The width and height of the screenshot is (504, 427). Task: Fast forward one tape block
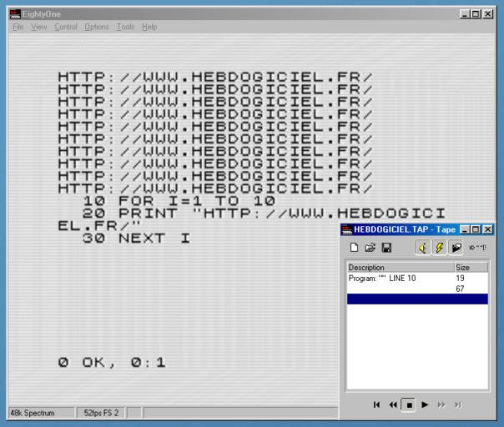[441, 404]
